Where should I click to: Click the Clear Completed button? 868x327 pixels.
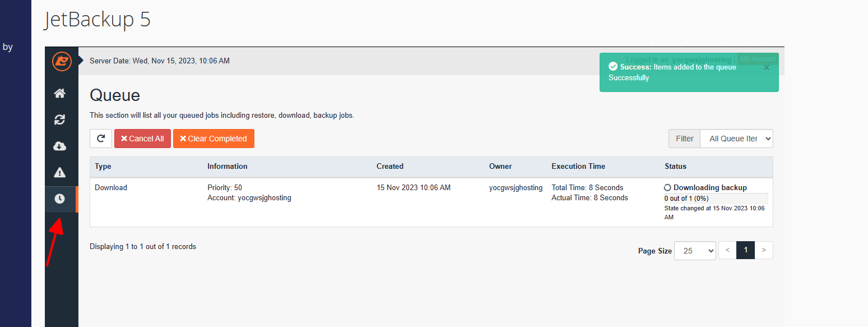[213, 139]
